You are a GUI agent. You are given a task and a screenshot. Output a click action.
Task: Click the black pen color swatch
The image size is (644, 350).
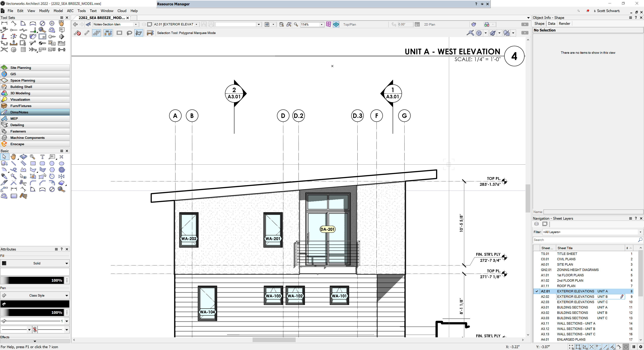coord(35,304)
